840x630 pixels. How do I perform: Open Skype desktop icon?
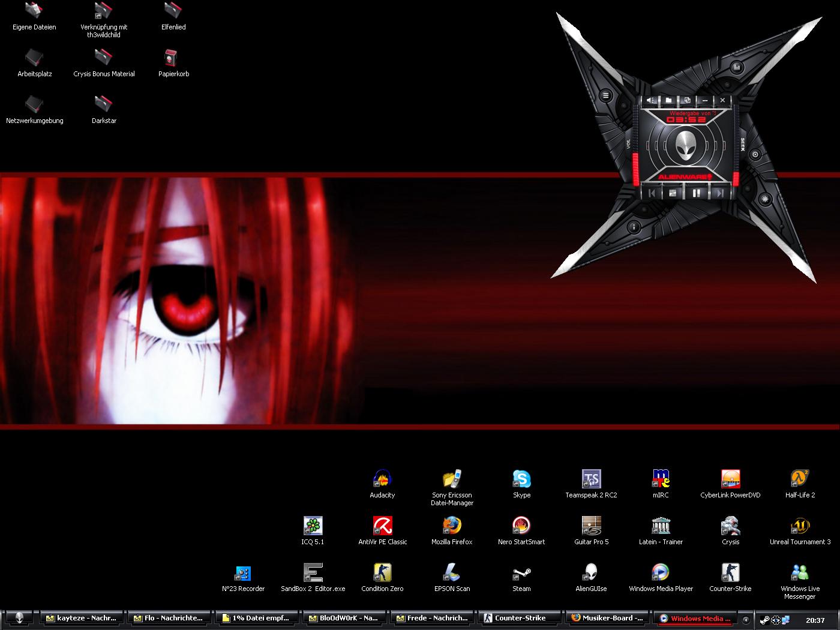pos(521,484)
